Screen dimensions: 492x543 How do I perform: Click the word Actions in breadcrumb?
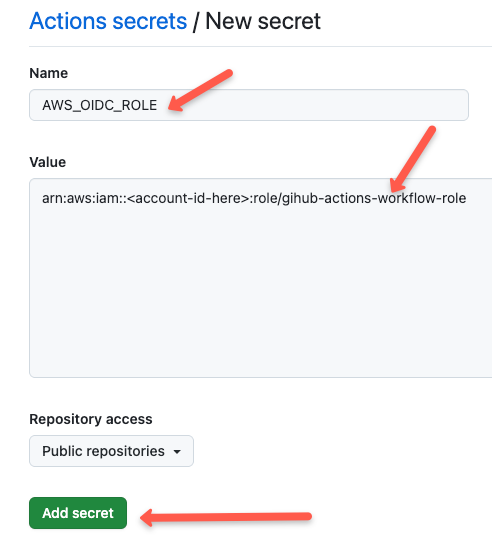(68, 21)
